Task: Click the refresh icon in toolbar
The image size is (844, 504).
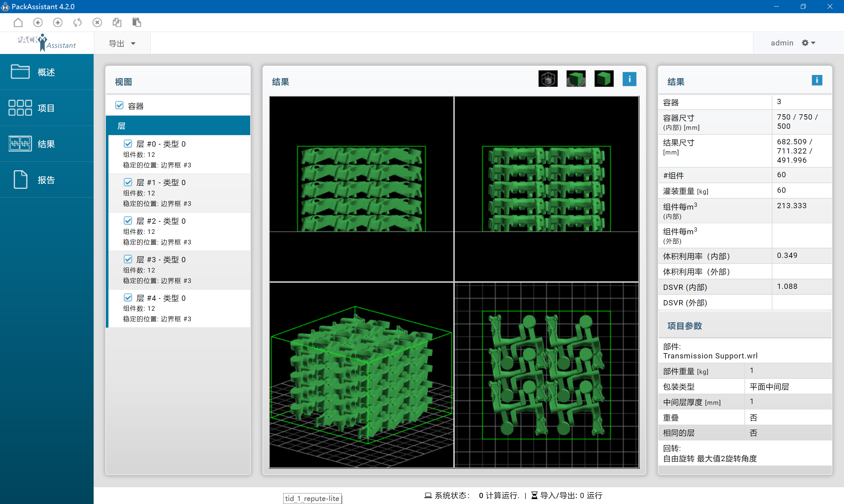Action: [x=77, y=22]
